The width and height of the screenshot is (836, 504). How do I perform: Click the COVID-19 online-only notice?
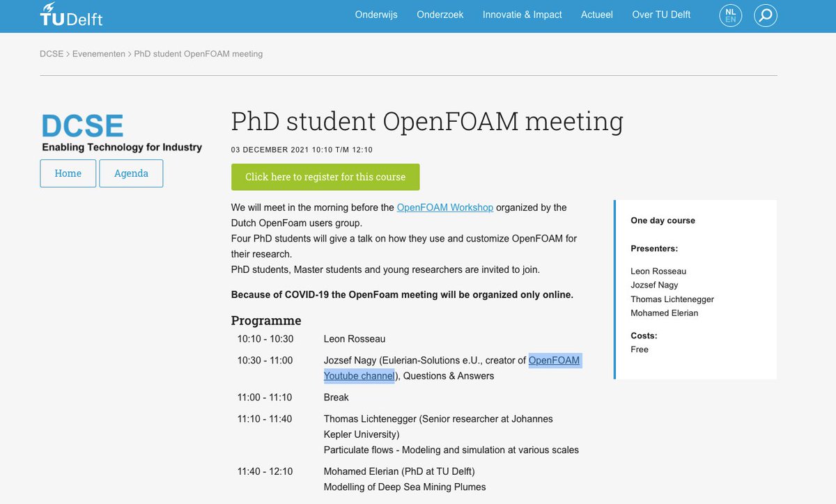pos(402,294)
